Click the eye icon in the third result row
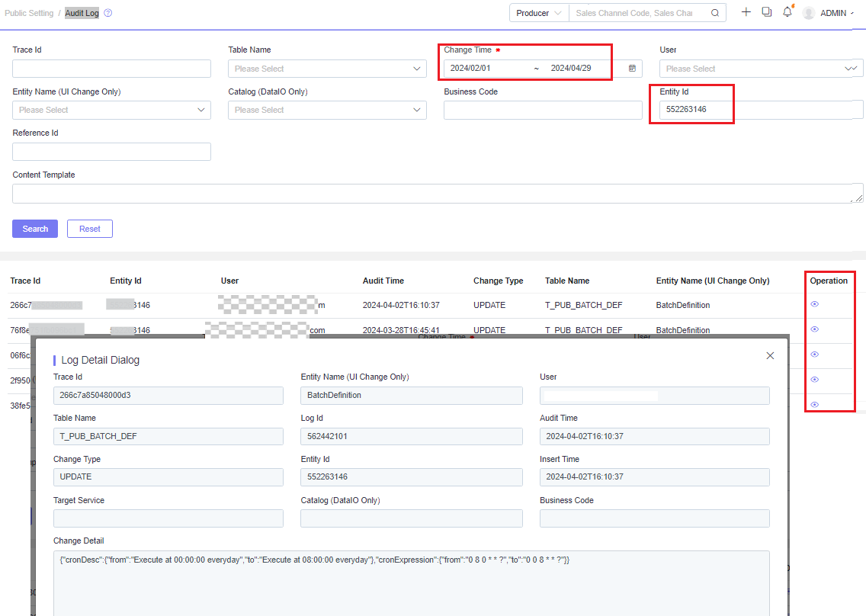Screen dimensions: 866x616 point(814,355)
